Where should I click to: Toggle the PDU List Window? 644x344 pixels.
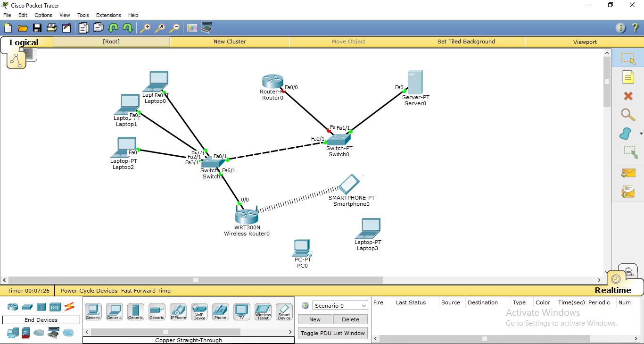[332, 333]
